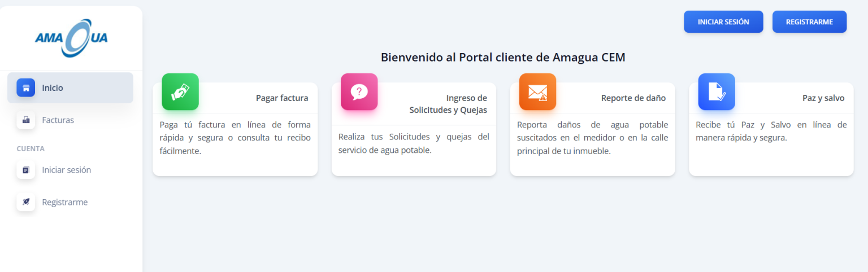Image resolution: width=868 pixels, height=272 pixels.
Task: Click the Inicio store icon in sidebar
Action: (26, 88)
